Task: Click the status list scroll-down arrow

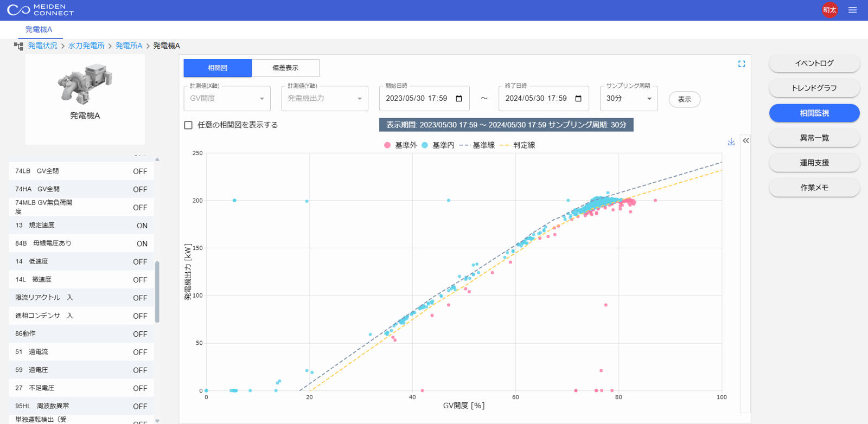Action: (x=157, y=421)
